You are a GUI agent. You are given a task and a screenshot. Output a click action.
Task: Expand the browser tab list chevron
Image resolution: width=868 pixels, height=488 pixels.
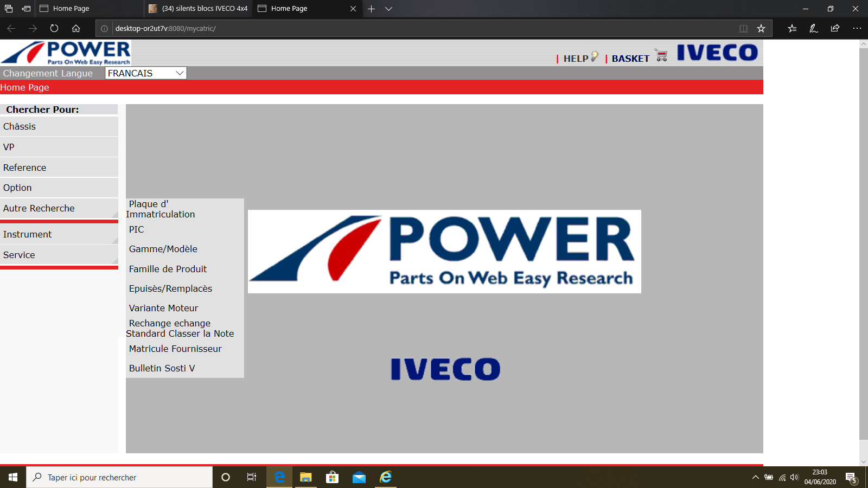coord(388,9)
